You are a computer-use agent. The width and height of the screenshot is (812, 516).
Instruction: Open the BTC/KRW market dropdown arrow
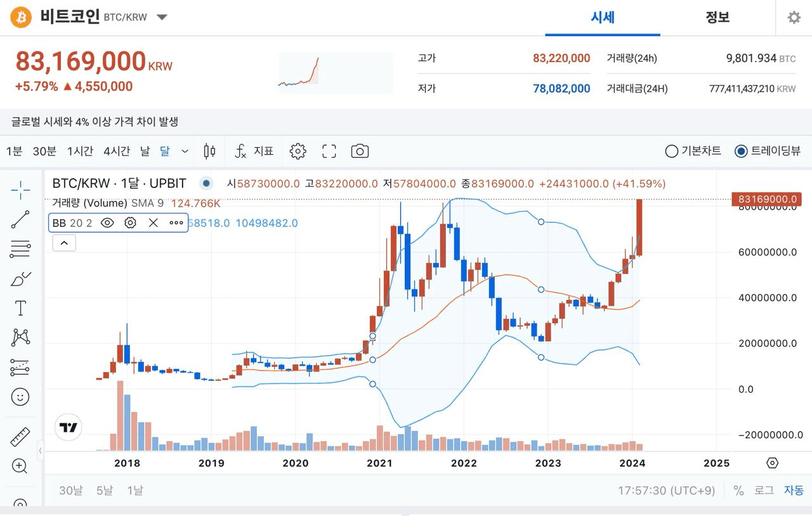(162, 17)
